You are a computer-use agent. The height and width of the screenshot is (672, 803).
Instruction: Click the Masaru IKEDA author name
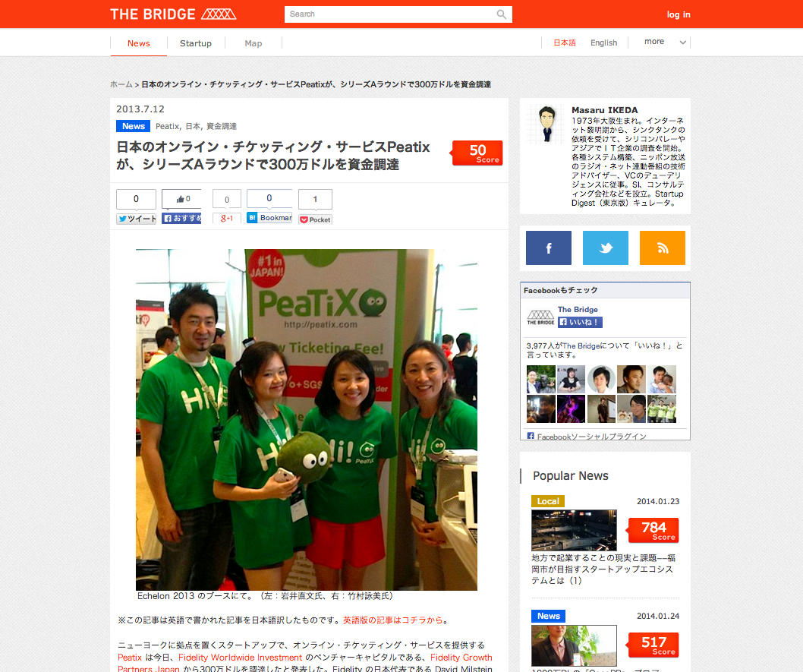[605, 110]
